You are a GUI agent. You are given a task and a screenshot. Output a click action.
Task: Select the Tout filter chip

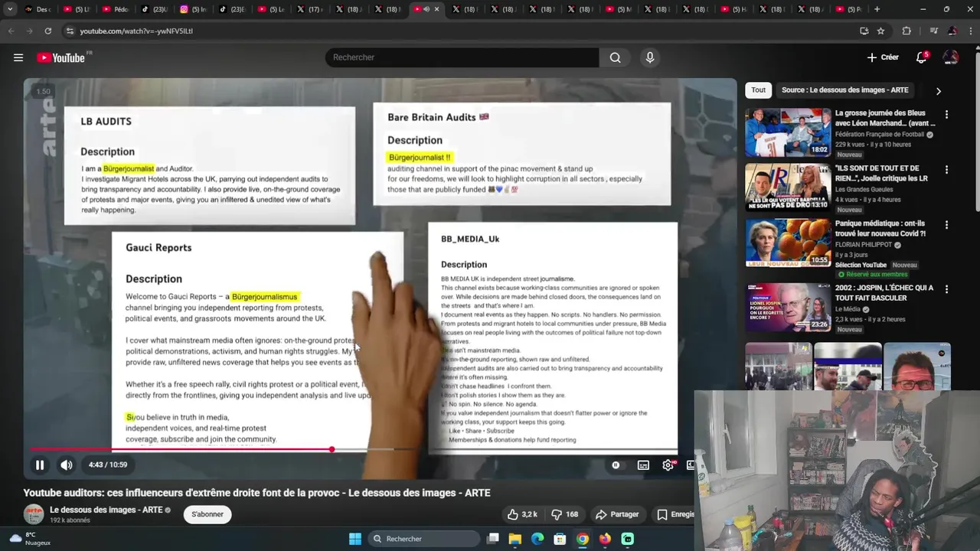point(758,90)
